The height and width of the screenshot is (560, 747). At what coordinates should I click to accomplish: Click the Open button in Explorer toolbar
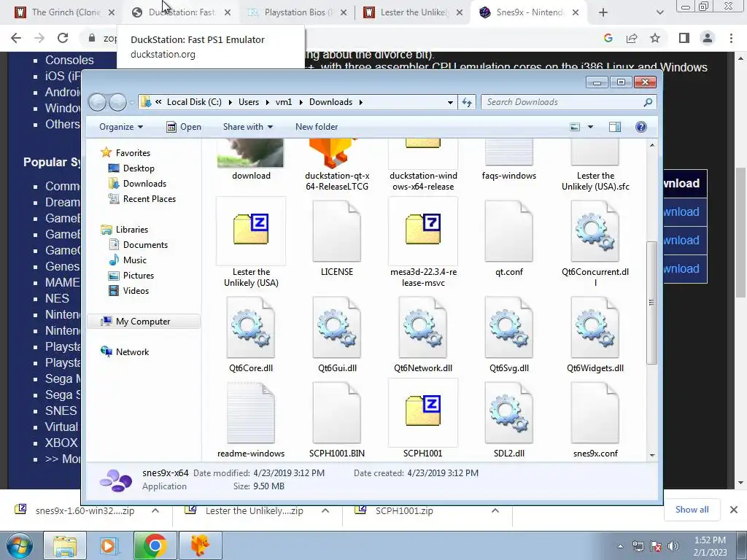(184, 127)
